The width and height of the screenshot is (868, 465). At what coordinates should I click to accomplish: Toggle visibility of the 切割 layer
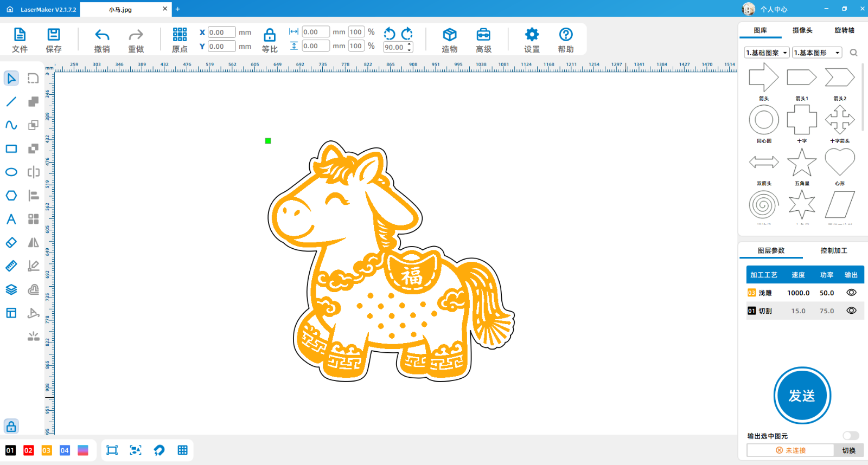[x=851, y=311]
